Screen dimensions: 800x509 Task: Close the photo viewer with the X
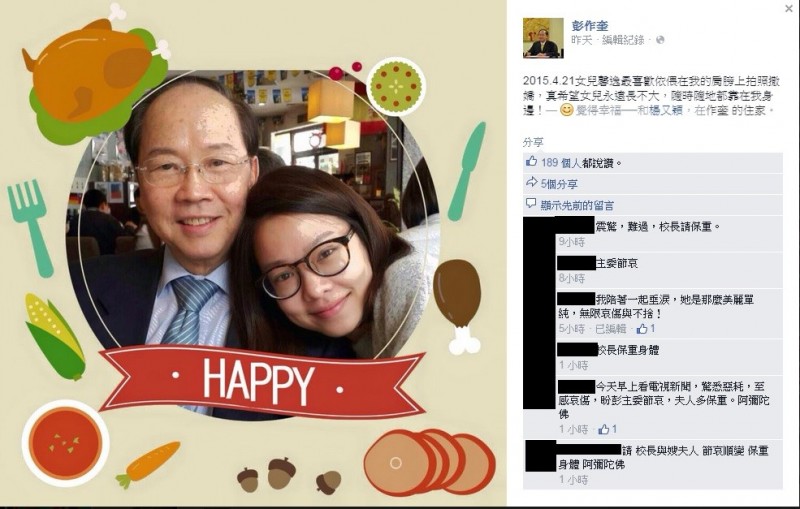tap(789, 9)
